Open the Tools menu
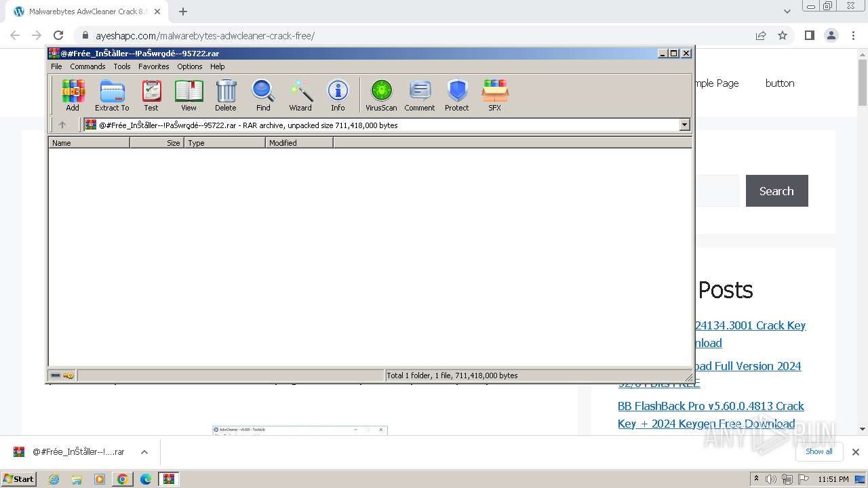 click(x=122, y=66)
